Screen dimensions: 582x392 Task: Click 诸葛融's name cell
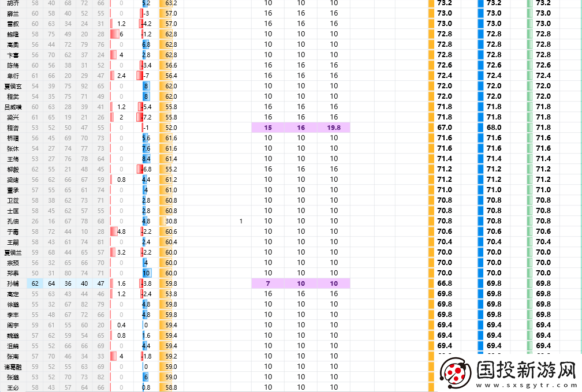(13, 367)
